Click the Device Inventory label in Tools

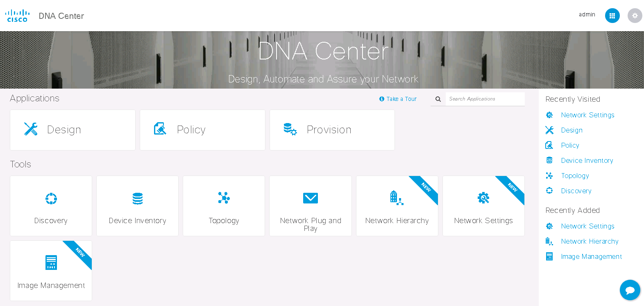pos(138,221)
